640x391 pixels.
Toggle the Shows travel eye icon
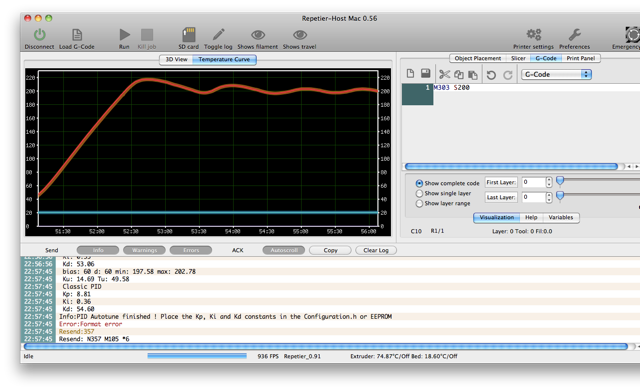click(300, 35)
